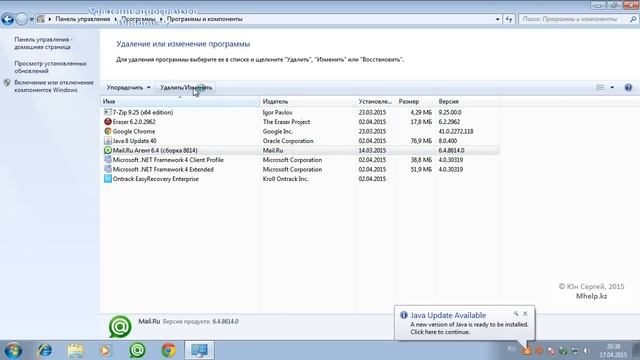This screenshot has height=360, width=640.
Task: Click publisher Igor Pavlov cell
Action: [x=278, y=112]
